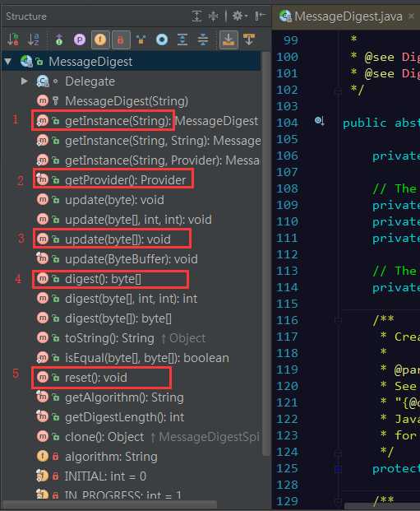The image size is (420, 511).
Task: Select getInstance(String, Provider) method
Action: point(131,160)
